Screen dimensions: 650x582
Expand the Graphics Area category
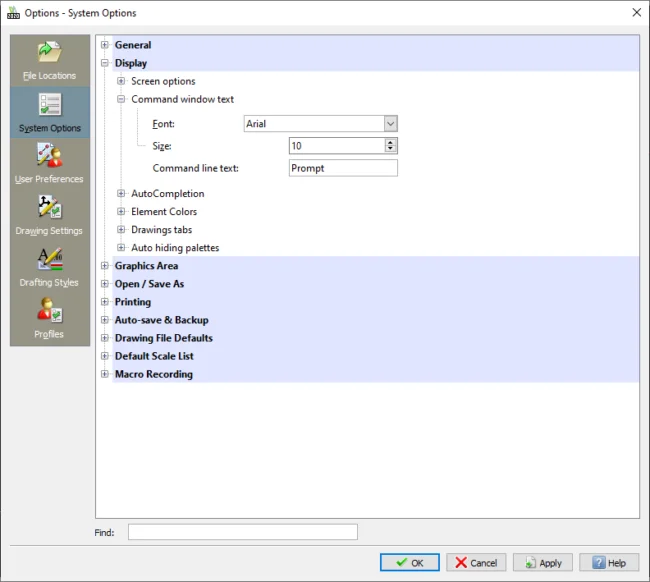[x=105, y=266]
